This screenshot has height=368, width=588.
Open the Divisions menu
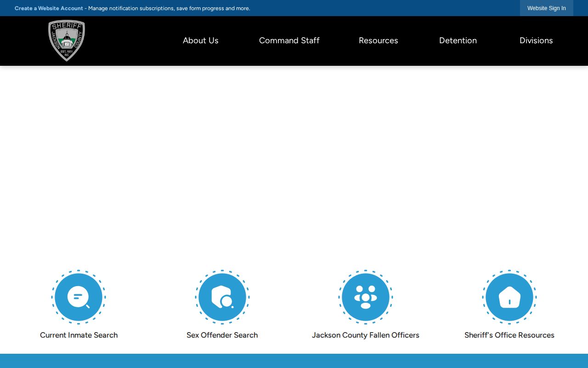tap(536, 40)
